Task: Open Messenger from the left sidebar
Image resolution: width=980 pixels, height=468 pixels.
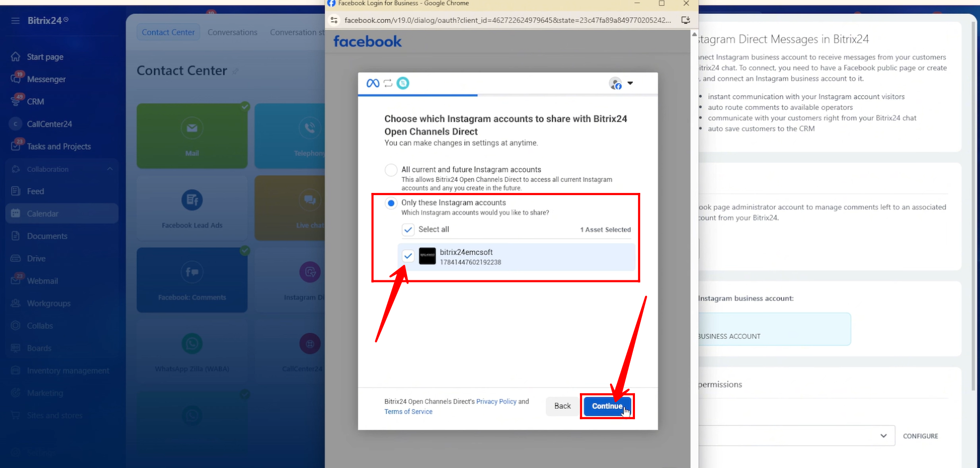Action: [46, 79]
